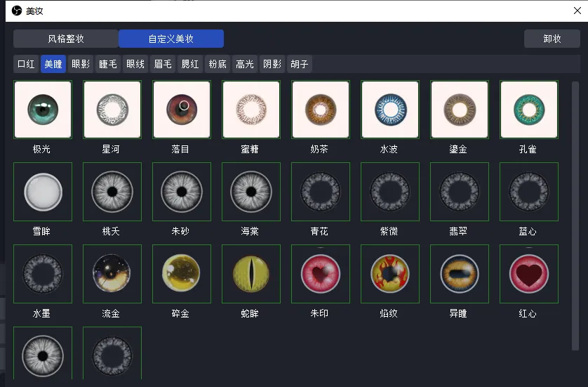Close the 美妆 makeup window
Screen dimensions: 588x387
577,11
